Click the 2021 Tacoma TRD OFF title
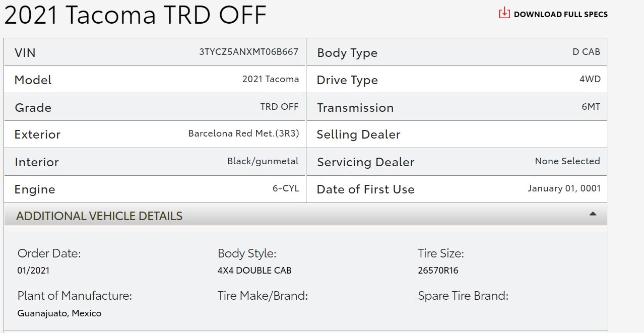 [x=135, y=15]
